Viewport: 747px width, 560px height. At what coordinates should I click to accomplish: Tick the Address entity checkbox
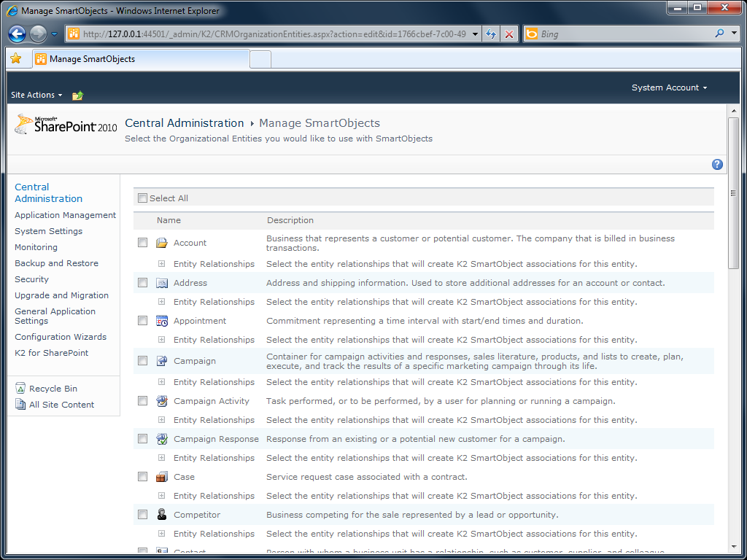coord(142,282)
